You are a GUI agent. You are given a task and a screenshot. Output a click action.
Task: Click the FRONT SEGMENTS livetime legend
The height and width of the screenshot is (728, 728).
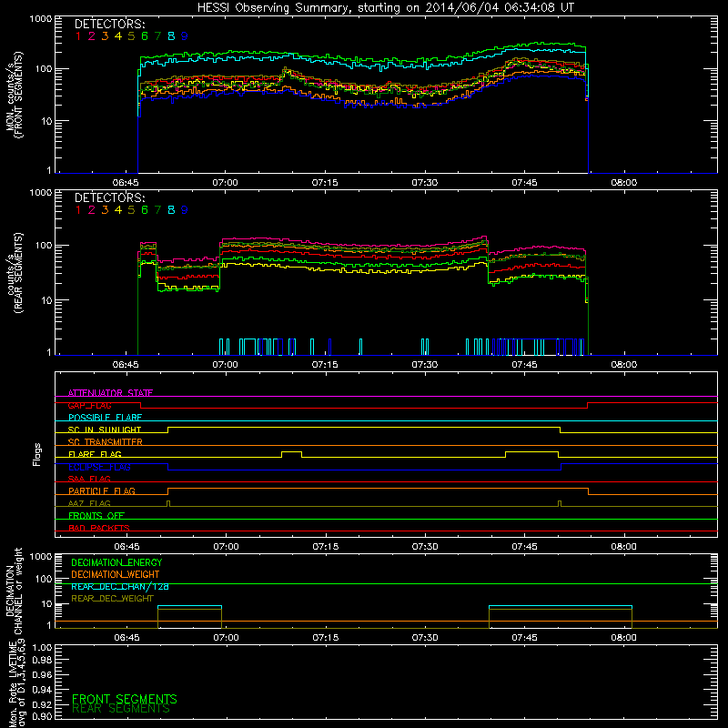click(125, 699)
